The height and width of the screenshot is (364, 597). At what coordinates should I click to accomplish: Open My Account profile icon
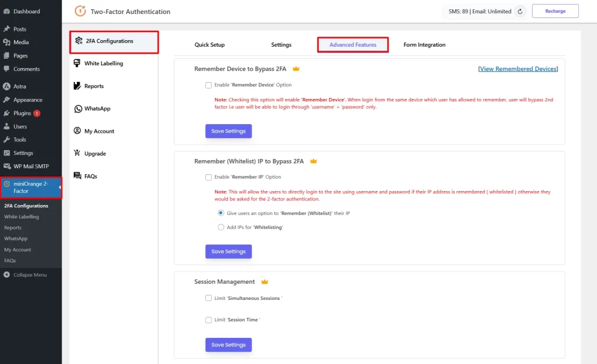click(x=78, y=131)
